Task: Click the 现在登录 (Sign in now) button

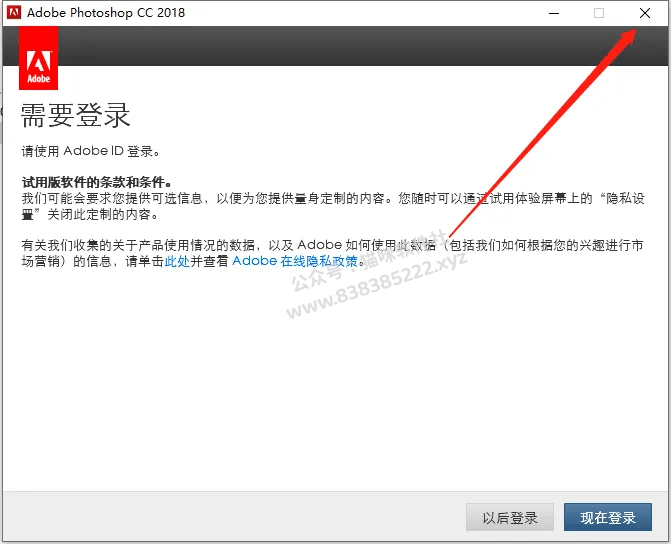Action: click(608, 517)
